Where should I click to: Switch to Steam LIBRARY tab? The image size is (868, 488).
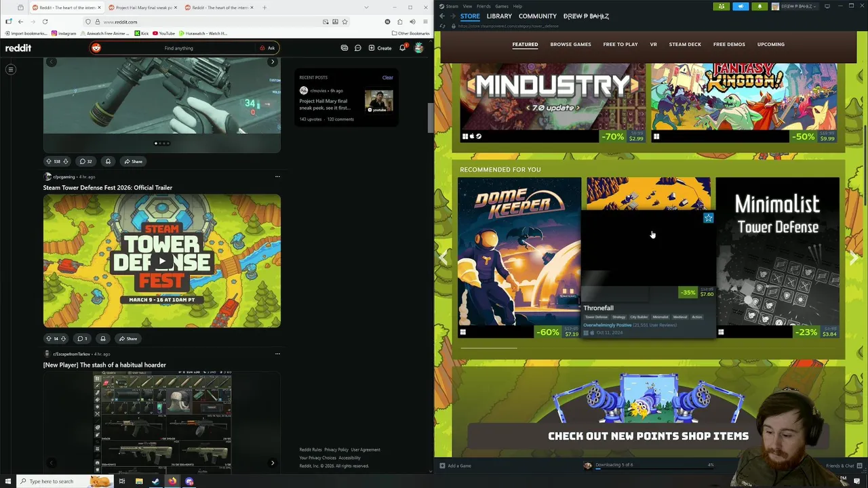tap(499, 16)
